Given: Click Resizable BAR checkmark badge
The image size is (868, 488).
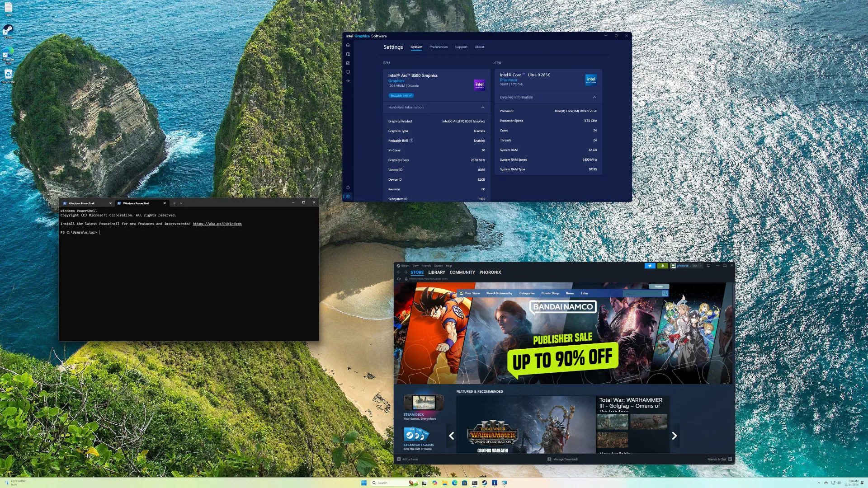Looking at the screenshot, I should click(401, 95).
